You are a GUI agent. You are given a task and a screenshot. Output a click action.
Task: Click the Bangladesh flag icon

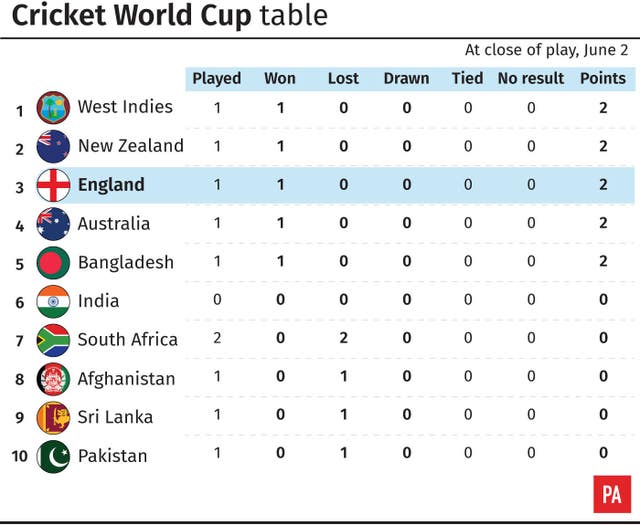tap(53, 262)
